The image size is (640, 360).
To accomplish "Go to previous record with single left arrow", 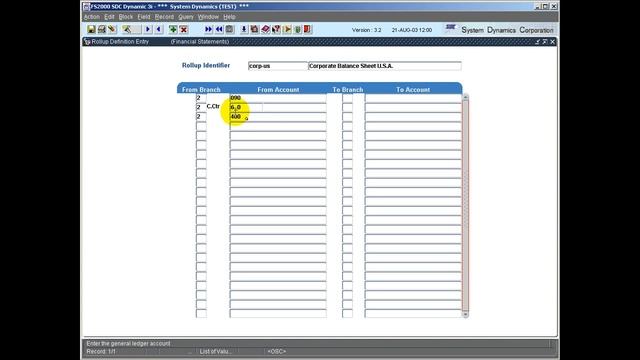I will click(159, 29).
